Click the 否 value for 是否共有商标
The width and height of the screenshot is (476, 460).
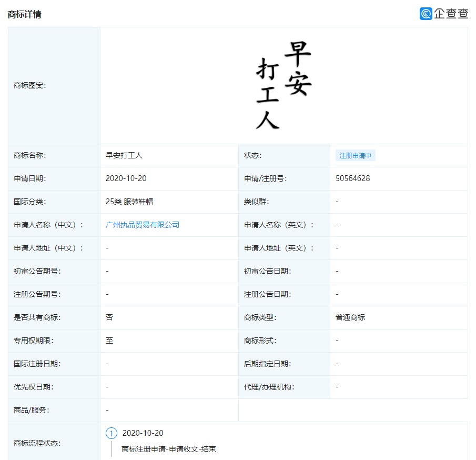coord(108,317)
